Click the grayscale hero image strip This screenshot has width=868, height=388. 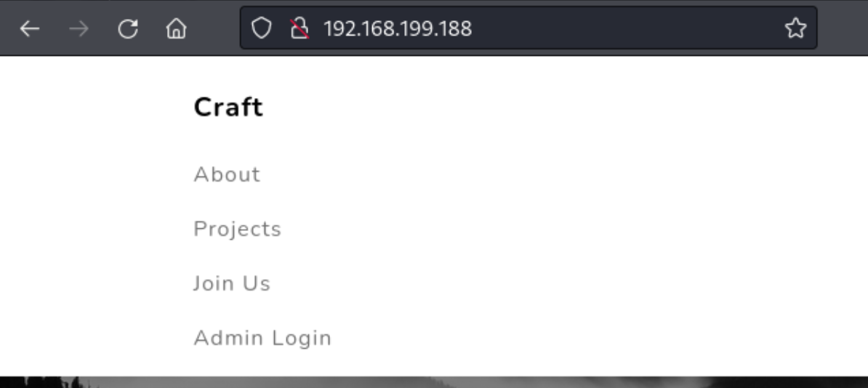tap(434, 382)
